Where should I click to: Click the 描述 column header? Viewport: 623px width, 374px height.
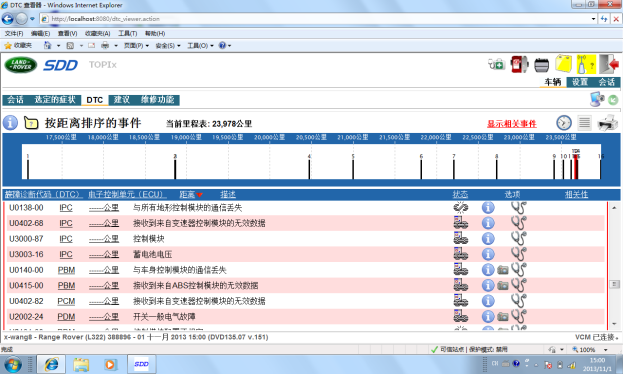pos(228,194)
